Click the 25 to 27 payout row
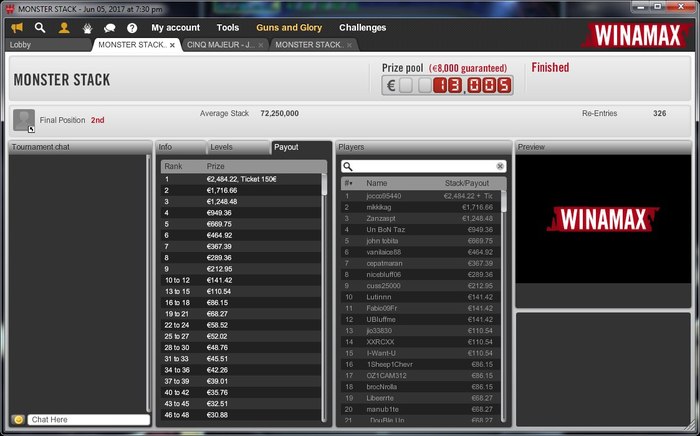The width and height of the screenshot is (700, 436). tap(241, 336)
